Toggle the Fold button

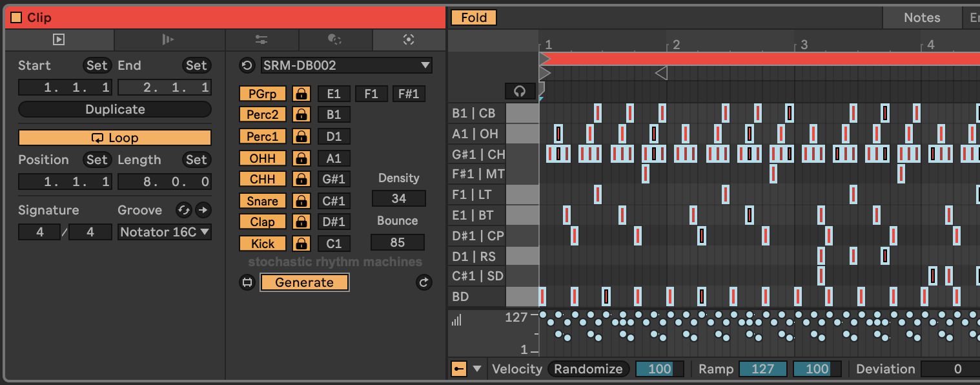pos(473,17)
